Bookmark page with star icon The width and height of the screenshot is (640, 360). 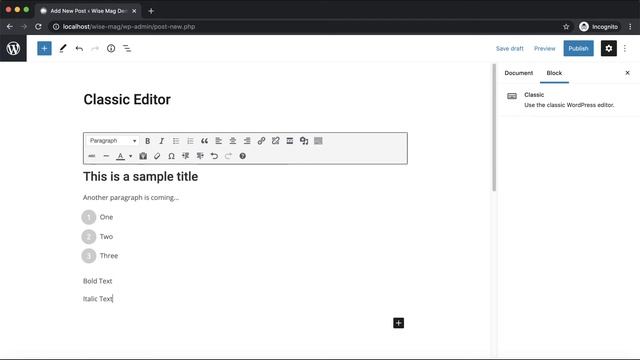pos(566,27)
